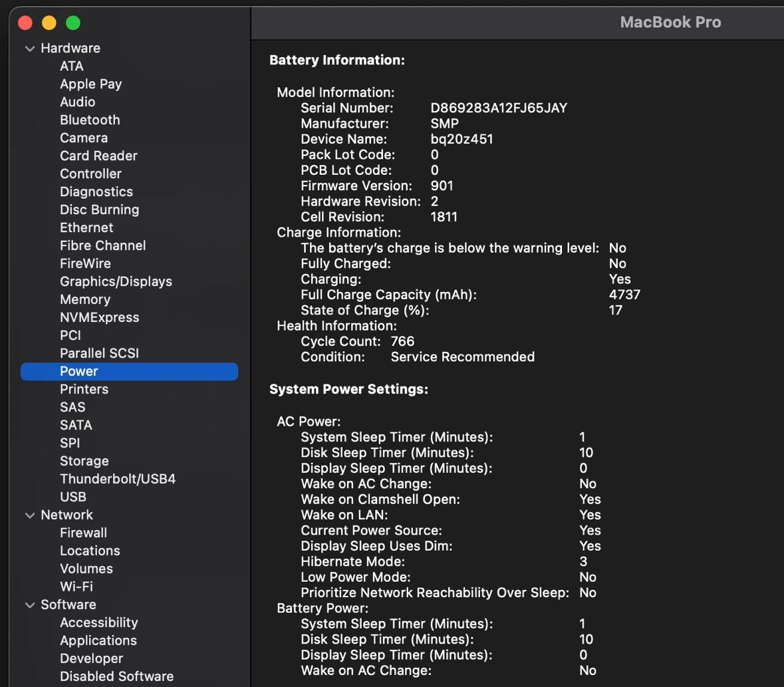784x687 pixels.
Task: Open the FireWire section
Action: click(86, 263)
